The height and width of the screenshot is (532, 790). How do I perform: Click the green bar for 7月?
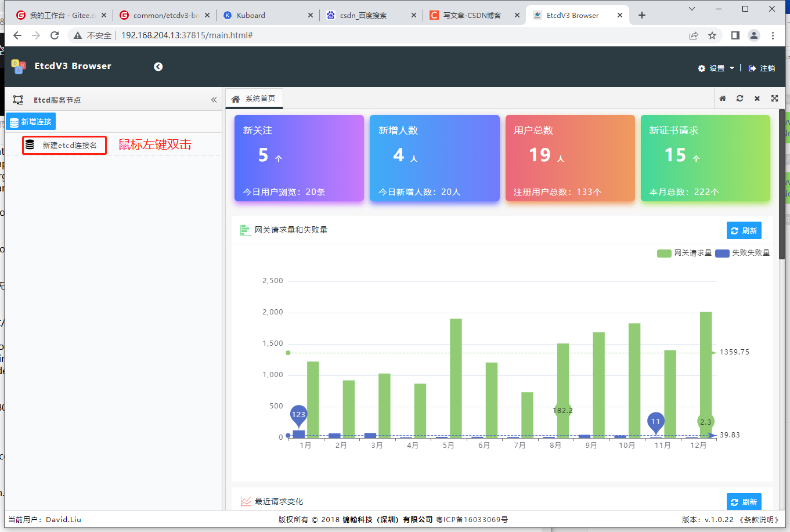[527, 415]
